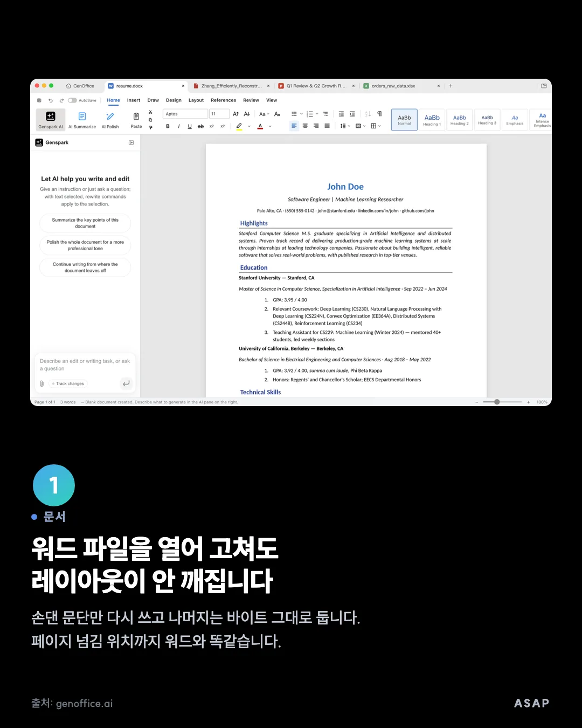
Task: Open a new tab with the plus
Action: [x=451, y=86]
